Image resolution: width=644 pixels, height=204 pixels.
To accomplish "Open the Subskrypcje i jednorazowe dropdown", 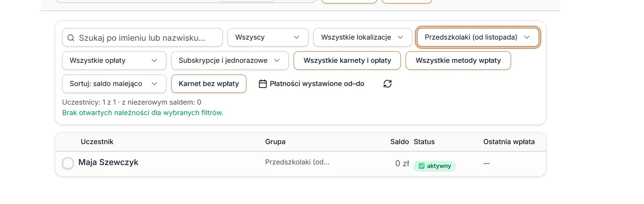I will click(x=230, y=61).
